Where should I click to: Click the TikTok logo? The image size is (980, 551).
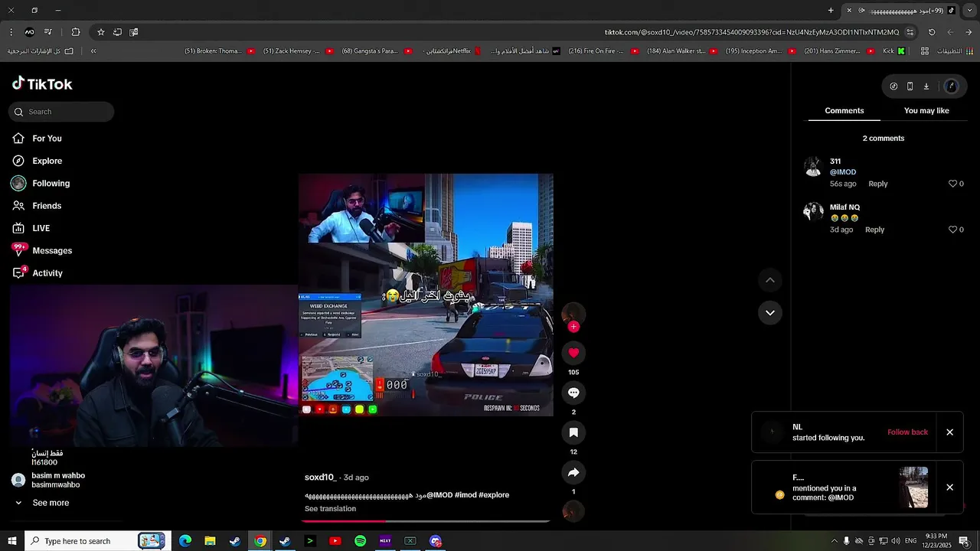point(42,83)
